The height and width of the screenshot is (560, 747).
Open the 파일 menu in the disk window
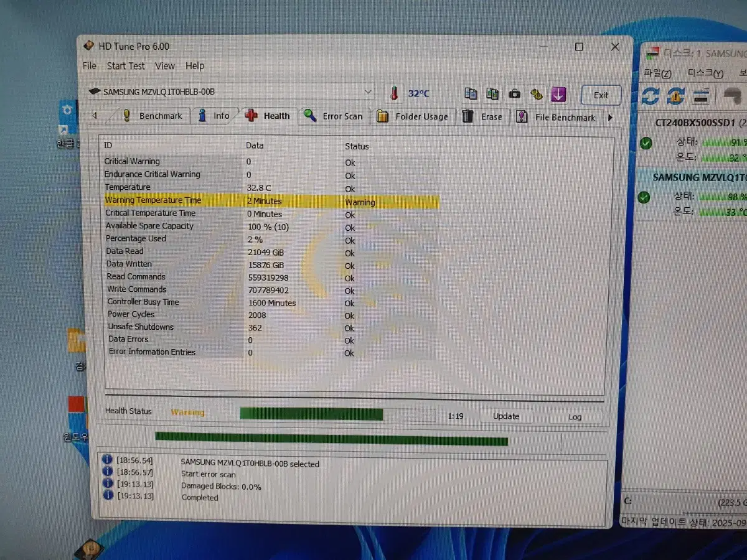(x=658, y=73)
